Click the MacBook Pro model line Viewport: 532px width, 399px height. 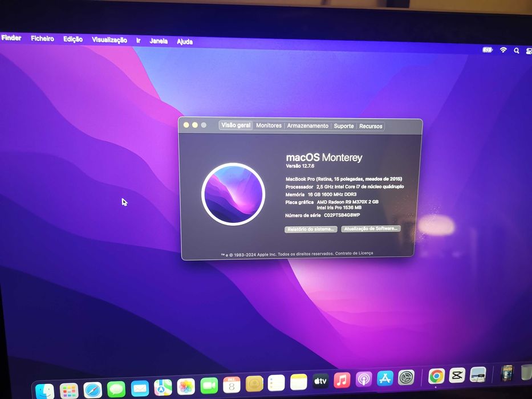coord(344,179)
